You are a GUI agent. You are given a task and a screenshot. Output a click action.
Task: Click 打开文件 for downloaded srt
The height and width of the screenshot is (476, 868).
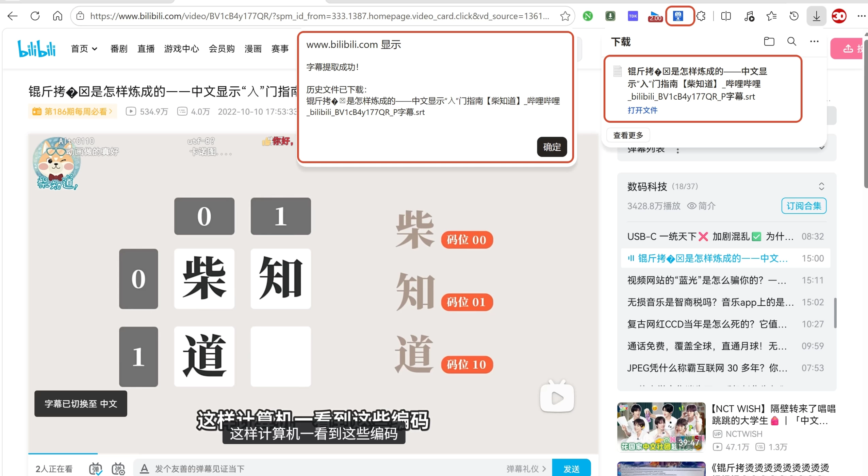point(642,110)
